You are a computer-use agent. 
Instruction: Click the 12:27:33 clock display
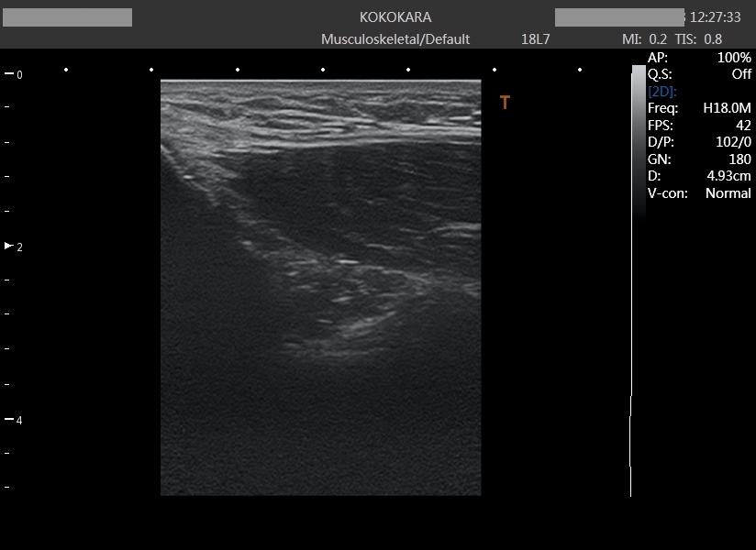[x=715, y=17]
